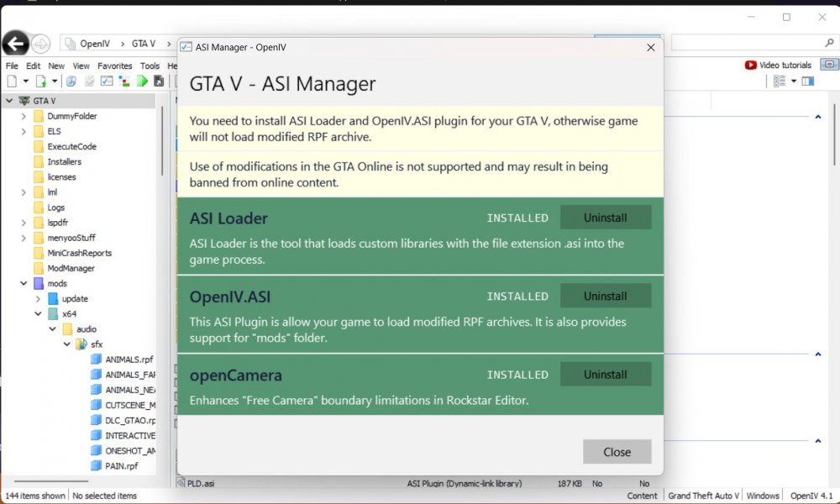This screenshot has height=504, width=840.
Task: Click the new file toolbar icon
Action: coord(12,81)
